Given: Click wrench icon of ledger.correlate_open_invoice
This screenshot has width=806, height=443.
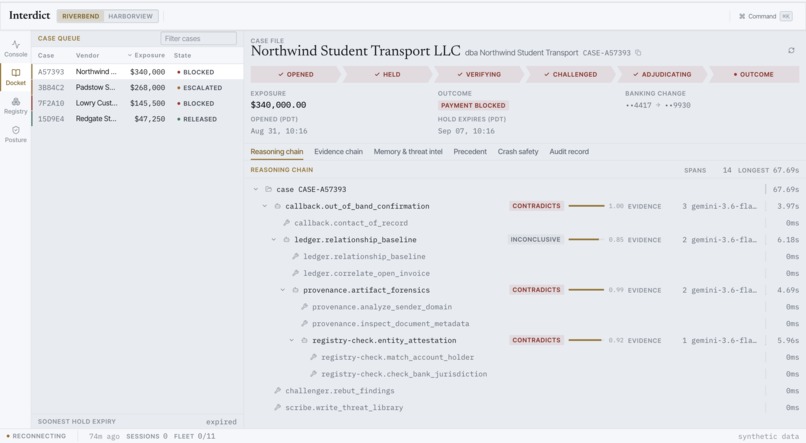Looking at the screenshot, I should (x=296, y=273).
